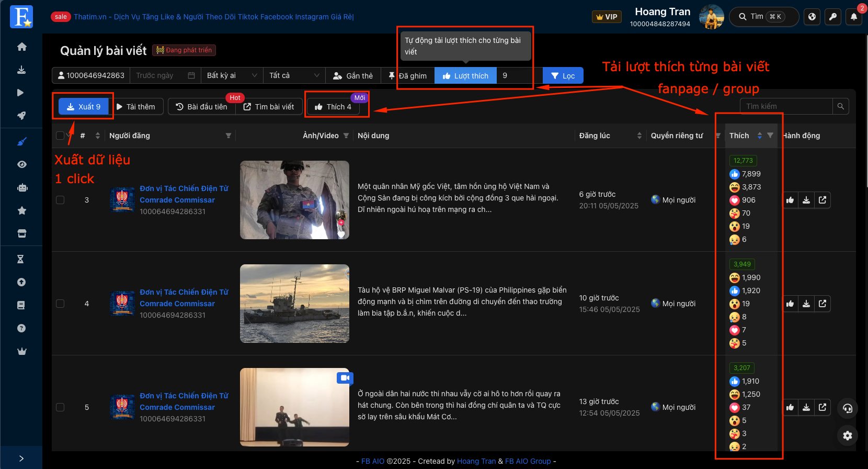The width and height of the screenshot is (868, 469).
Task: Open the robot icon in sidebar
Action: (22, 187)
